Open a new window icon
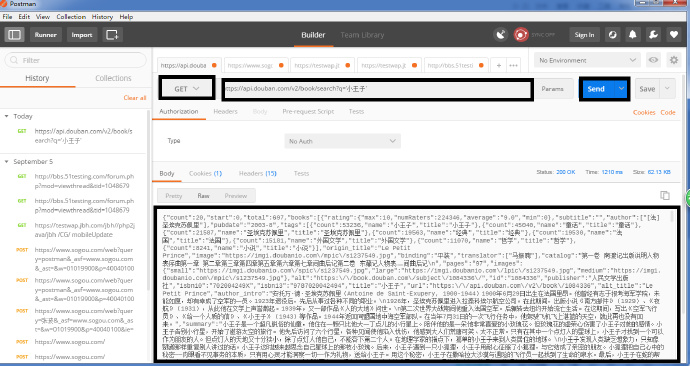 pos(112,35)
